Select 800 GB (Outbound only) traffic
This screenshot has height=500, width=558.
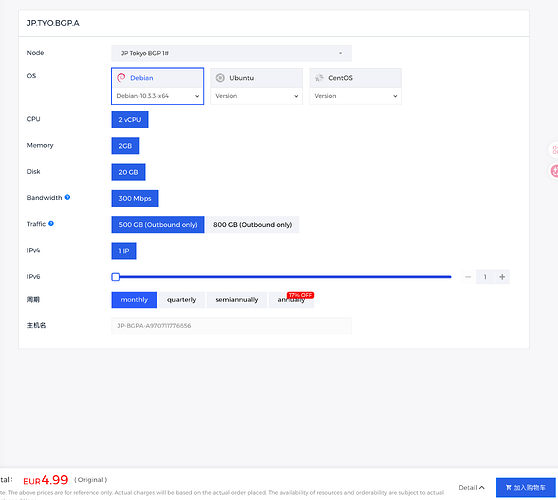tap(253, 225)
